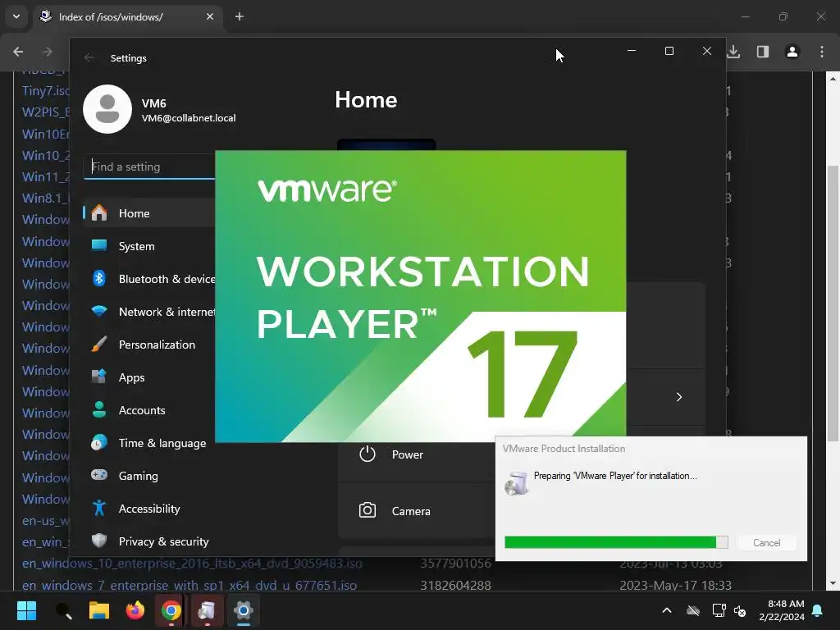Open the System settings icon
Viewport: 840px width, 630px height.
pos(99,246)
